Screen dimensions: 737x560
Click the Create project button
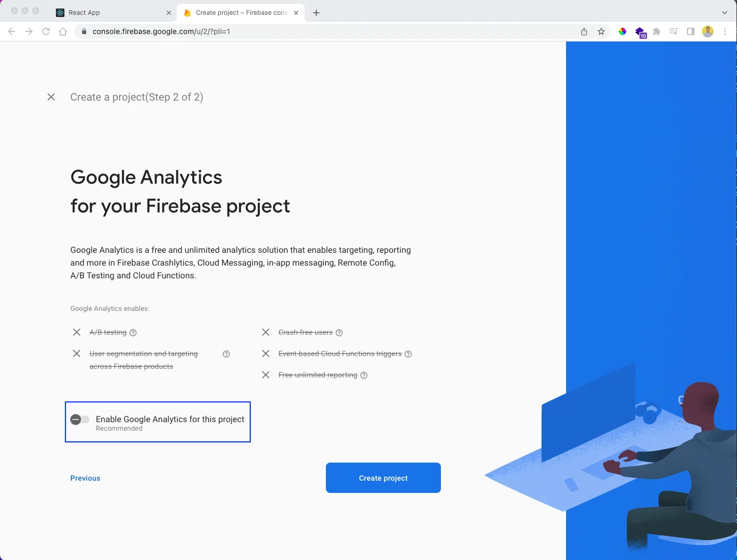tap(383, 478)
